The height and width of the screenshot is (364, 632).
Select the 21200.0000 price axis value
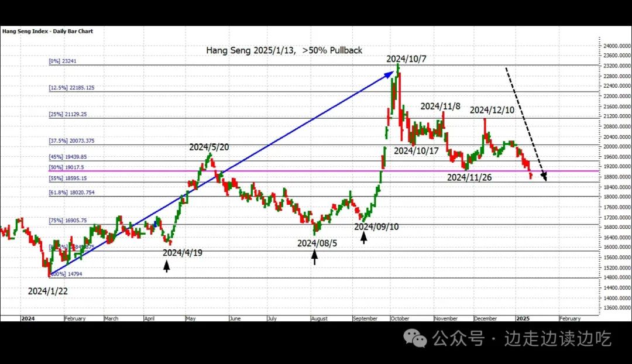[x=617, y=116]
